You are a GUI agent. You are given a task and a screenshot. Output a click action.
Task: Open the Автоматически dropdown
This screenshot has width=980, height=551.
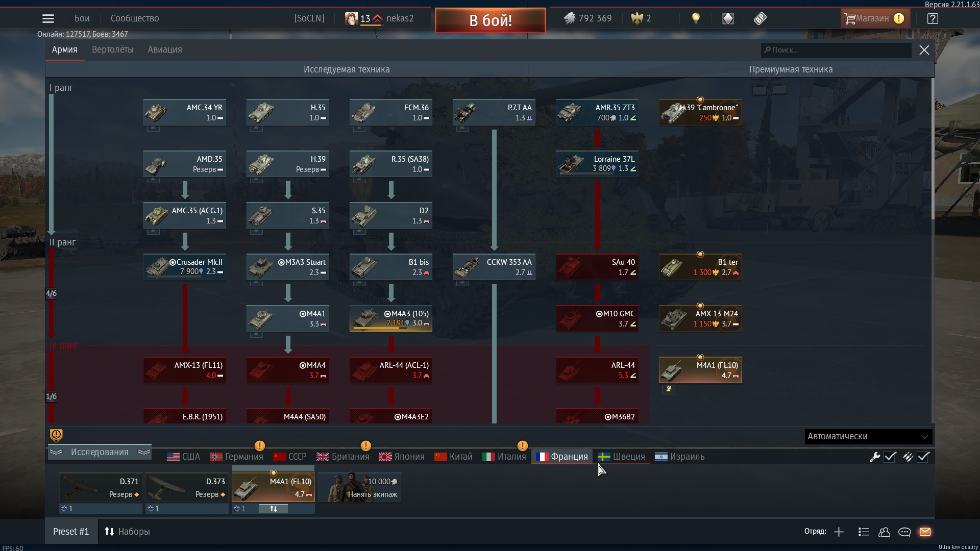tap(868, 437)
